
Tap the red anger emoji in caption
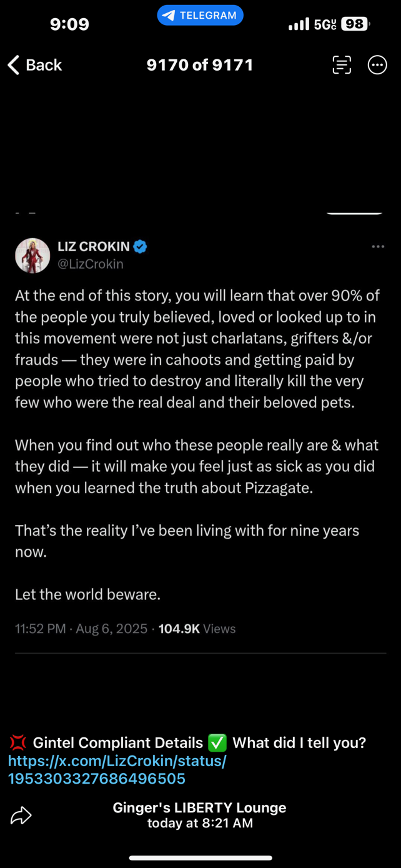17,743
